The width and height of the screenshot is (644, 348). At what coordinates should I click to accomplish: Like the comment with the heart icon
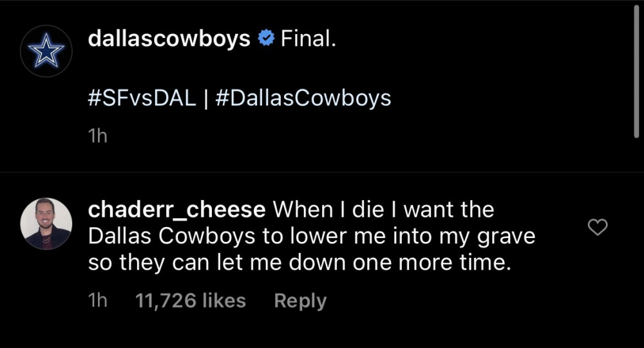pyautogui.click(x=599, y=227)
